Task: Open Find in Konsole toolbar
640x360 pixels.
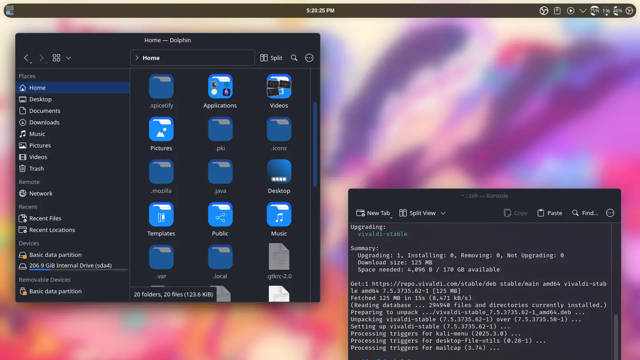Action: coord(585,213)
